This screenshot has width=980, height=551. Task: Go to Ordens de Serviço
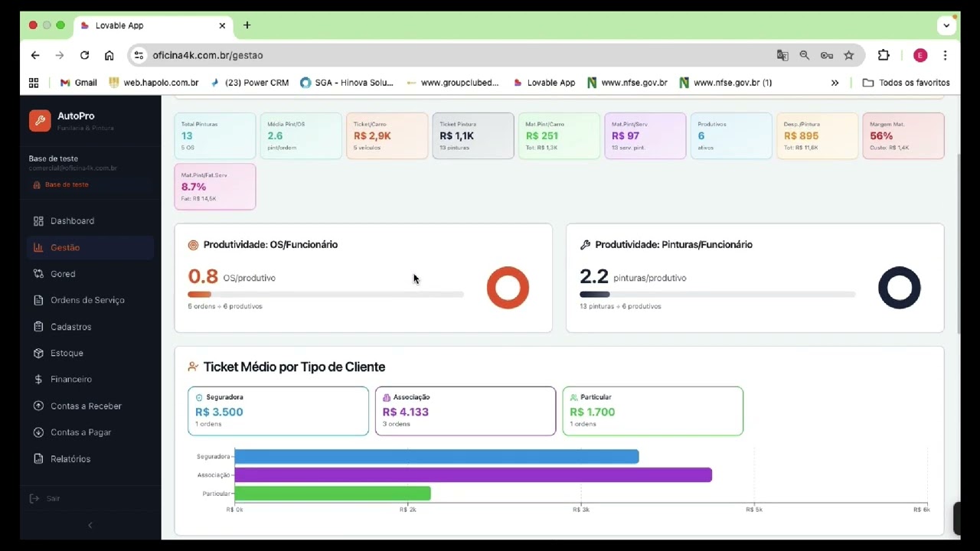[x=90, y=300]
